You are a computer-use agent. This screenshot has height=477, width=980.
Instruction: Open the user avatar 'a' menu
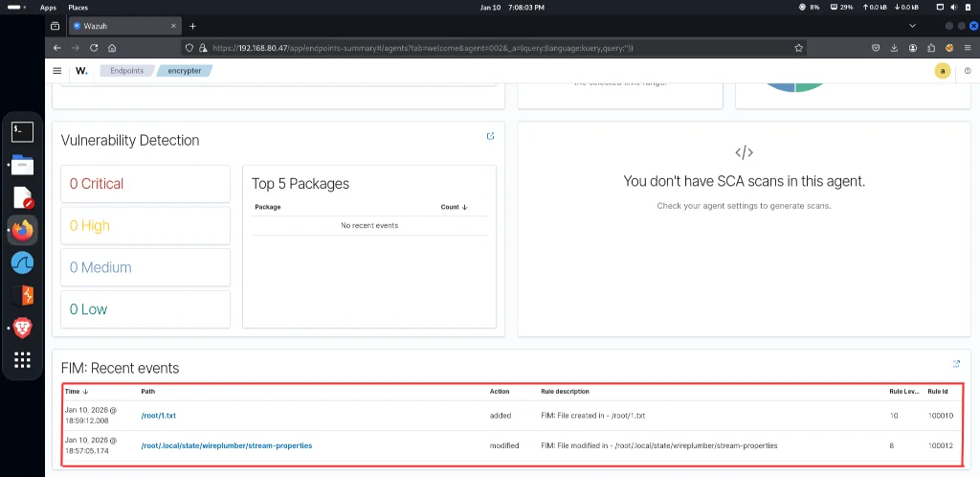pyautogui.click(x=943, y=71)
